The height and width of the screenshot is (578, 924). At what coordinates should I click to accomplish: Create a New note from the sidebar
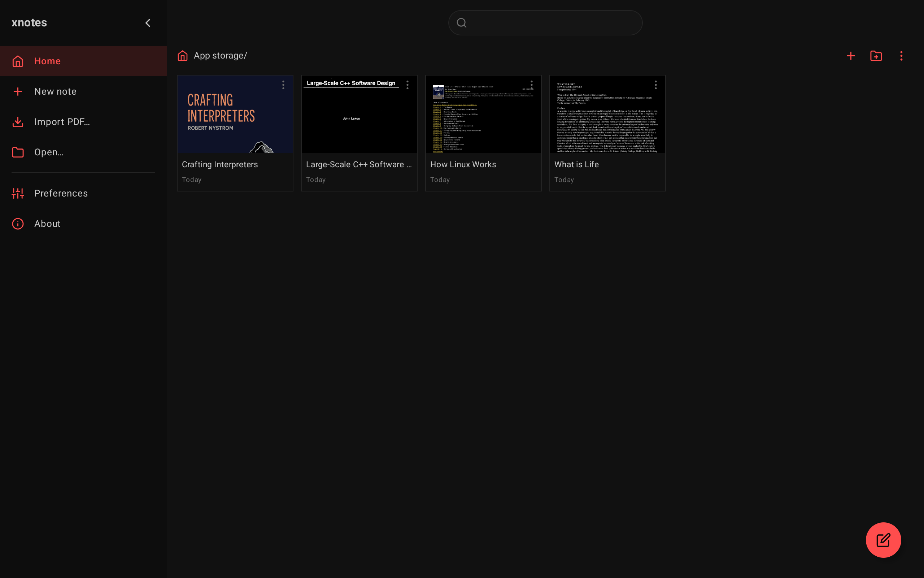point(83,91)
